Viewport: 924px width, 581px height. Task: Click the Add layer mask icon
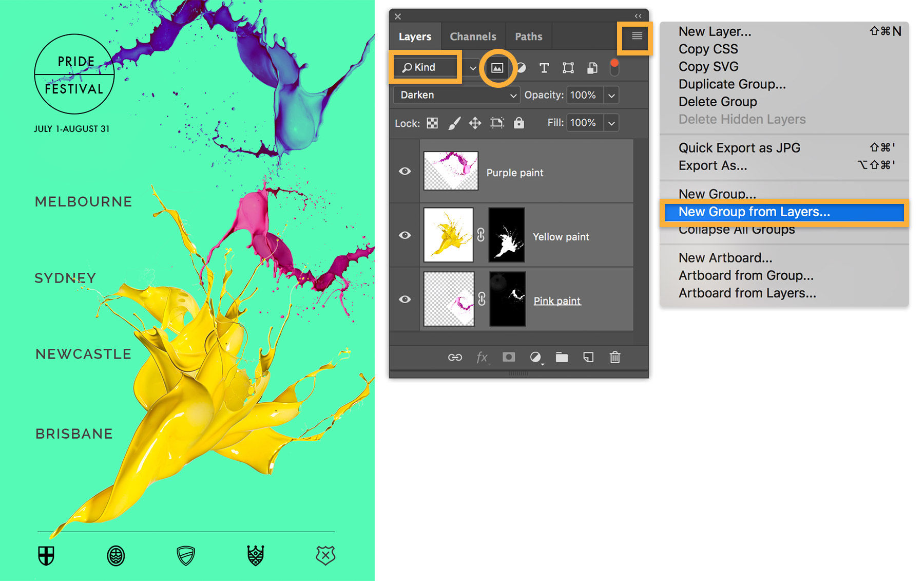tap(509, 357)
